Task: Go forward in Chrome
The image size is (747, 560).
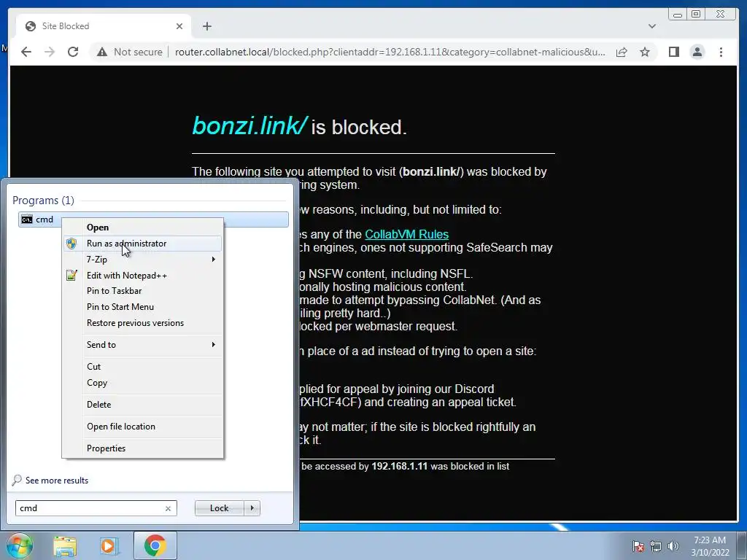Action: click(50, 52)
